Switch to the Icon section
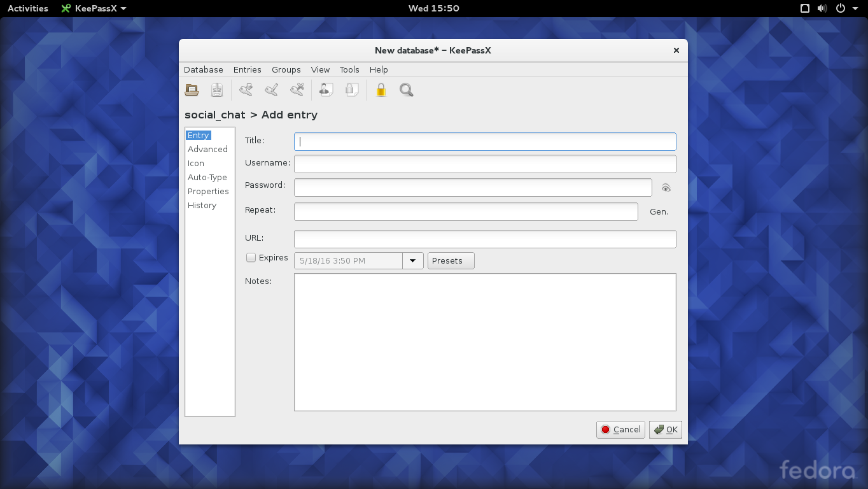This screenshot has height=489, width=868. 196,164
